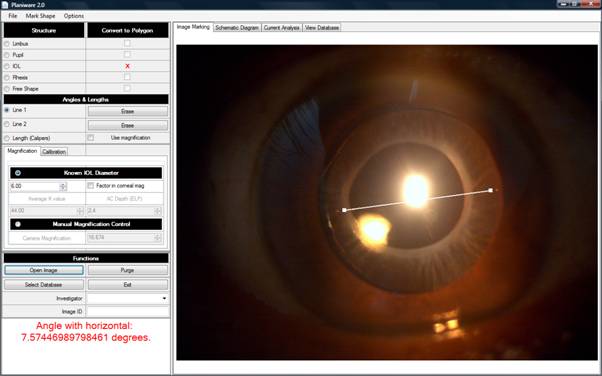Click the Structure column header
Image resolution: width=602 pixels, height=376 pixels.
point(44,30)
